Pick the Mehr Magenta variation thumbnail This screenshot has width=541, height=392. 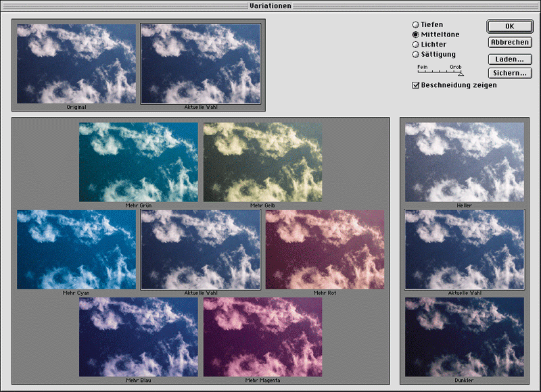pyautogui.click(x=262, y=337)
